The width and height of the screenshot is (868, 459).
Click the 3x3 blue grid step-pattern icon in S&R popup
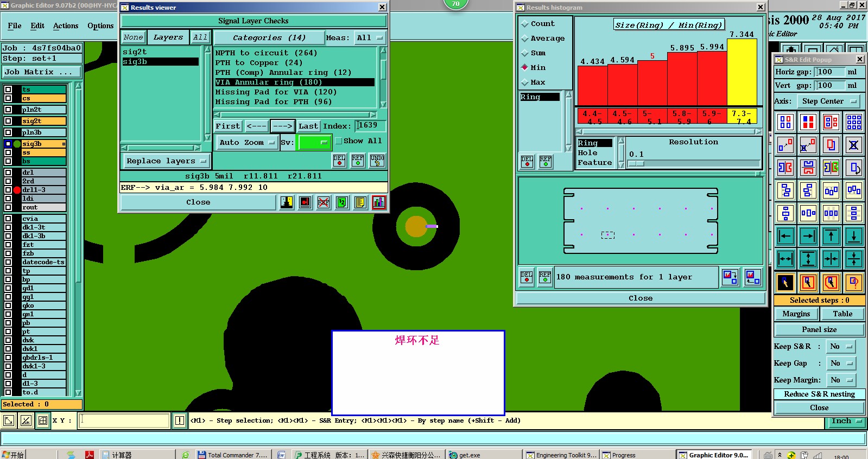tap(854, 122)
